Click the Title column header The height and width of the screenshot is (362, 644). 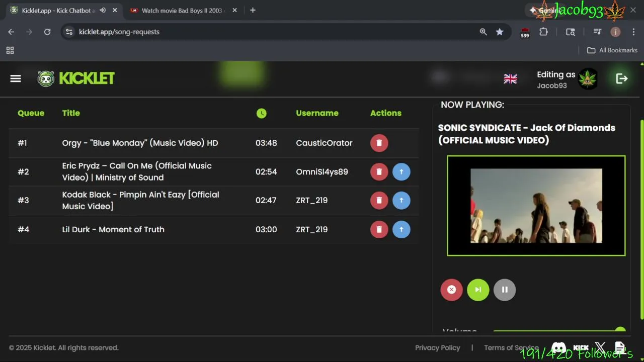pos(71,113)
